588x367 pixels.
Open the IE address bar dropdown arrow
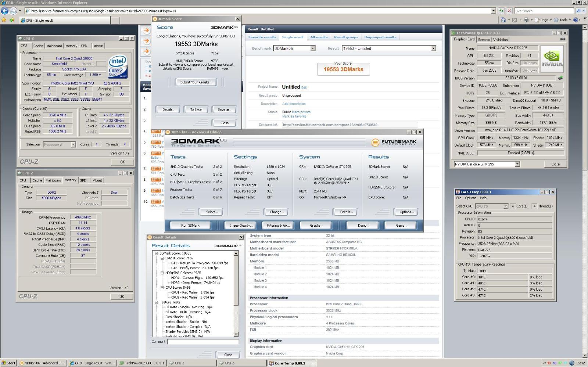point(494,11)
